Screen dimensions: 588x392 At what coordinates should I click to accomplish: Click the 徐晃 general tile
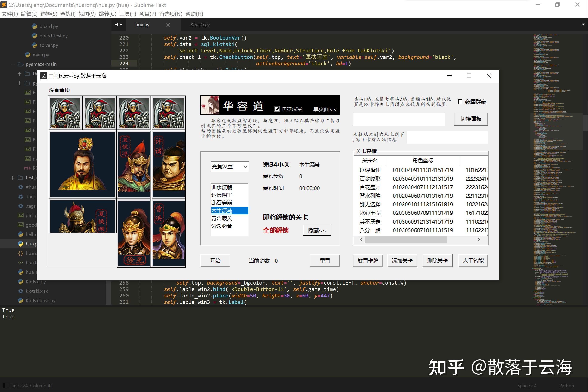(134, 233)
